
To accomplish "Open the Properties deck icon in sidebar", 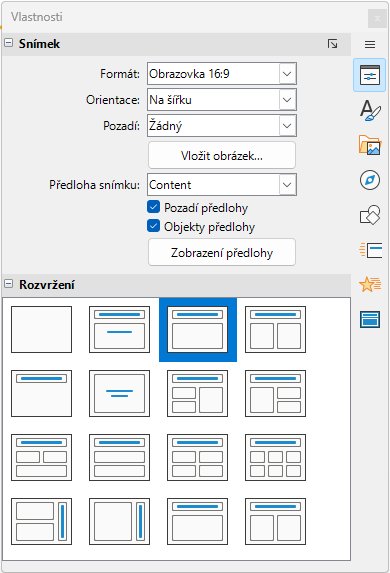I will coord(370,75).
